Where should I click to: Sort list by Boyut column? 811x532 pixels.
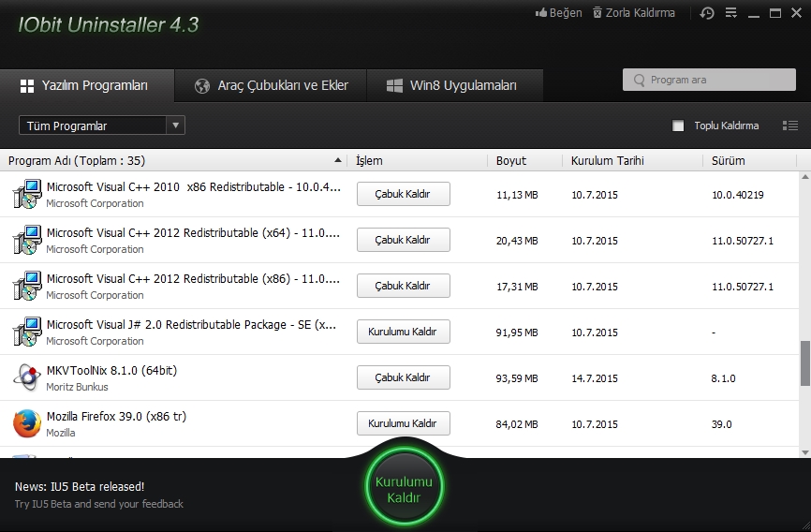tap(511, 160)
